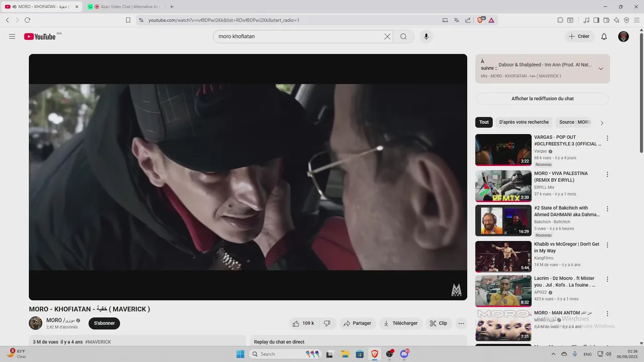Viewport: 644px width, 362px height.
Task: Select the Tout filter chip
Action: 484,122
